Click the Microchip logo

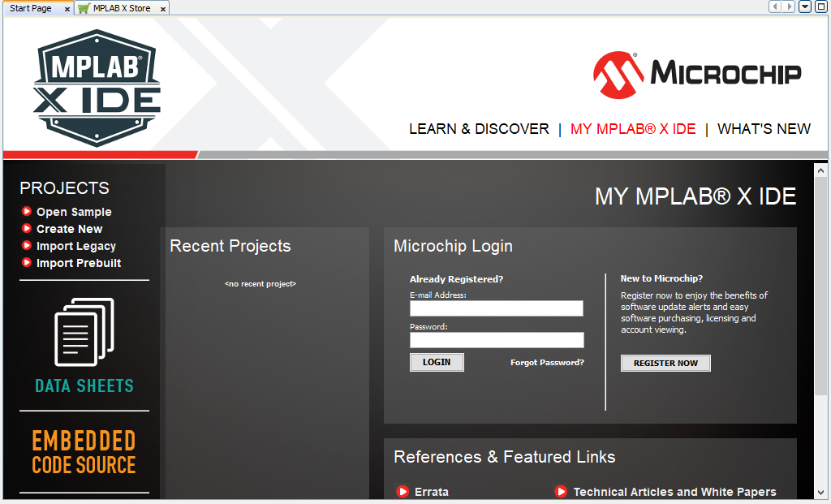click(698, 74)
